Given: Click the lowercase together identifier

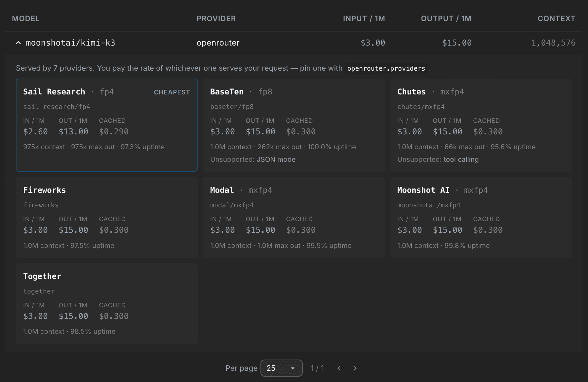Looking at the screenshot, I should [39, 291].
